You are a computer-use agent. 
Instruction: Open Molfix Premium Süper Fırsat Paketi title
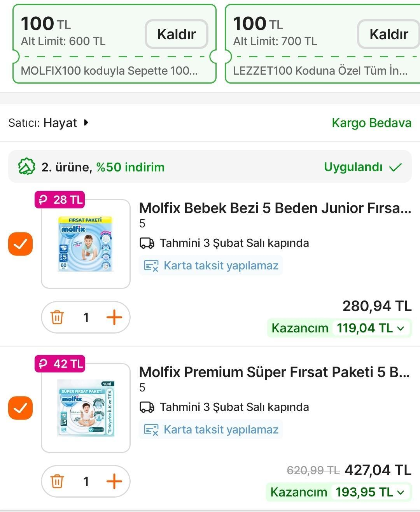275,372
